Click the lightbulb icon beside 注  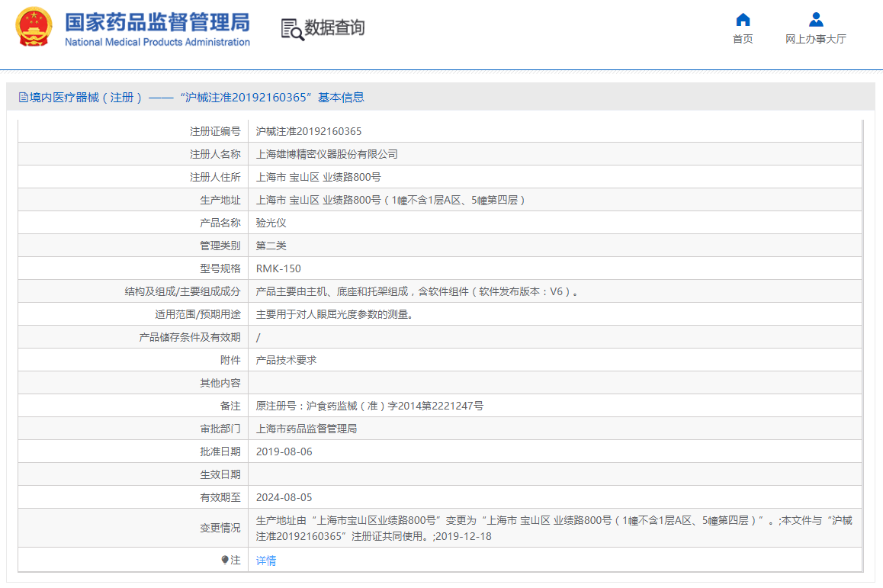click(225, 560)
